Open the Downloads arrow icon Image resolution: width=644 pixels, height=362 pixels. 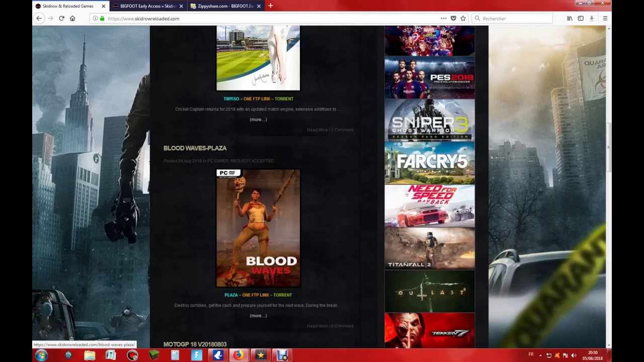click(x=592, y=19)
